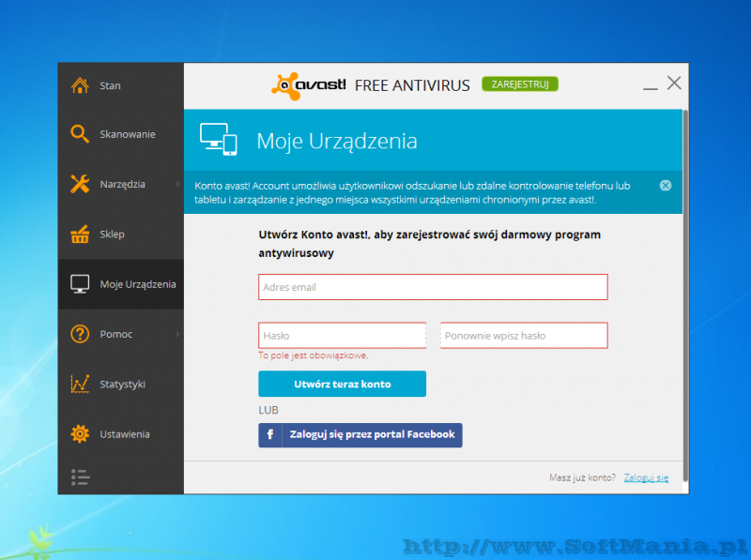Click the Sklep shopping basket icon
The height and width of the screenshot is (560, 751).
(80, 235)
